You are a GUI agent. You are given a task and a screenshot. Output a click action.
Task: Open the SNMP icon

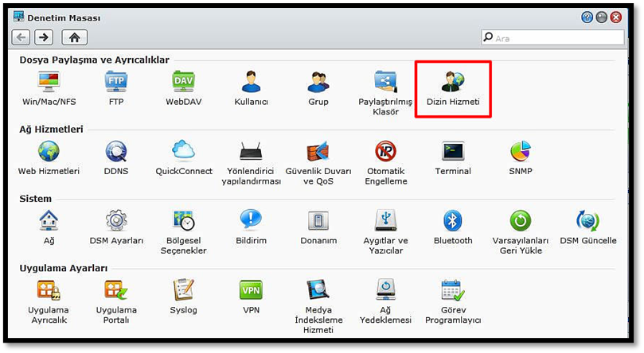point(520,152)
